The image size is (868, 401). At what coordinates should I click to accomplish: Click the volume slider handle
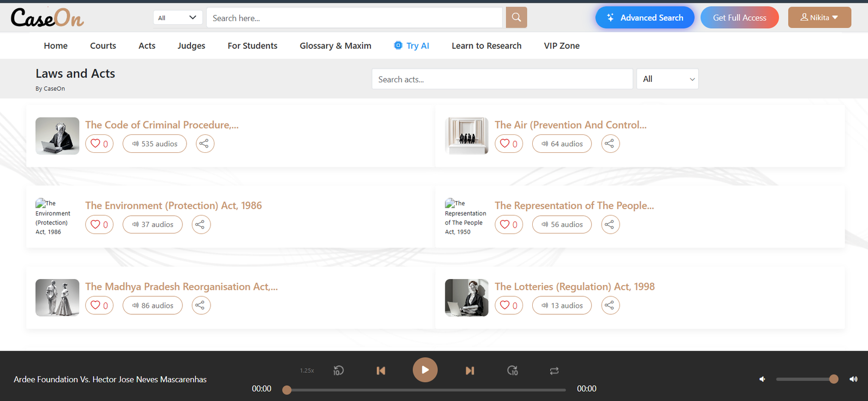click(834, 379)
